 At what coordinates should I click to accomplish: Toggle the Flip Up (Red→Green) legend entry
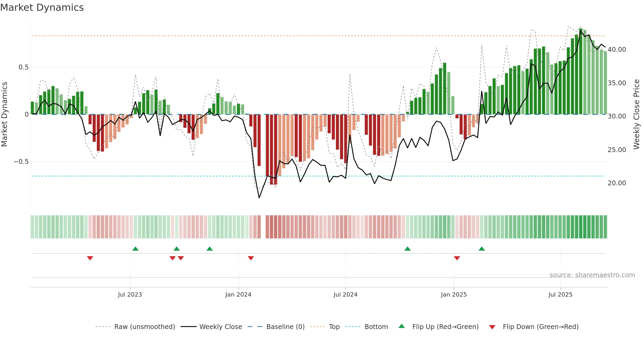[438, 327]
